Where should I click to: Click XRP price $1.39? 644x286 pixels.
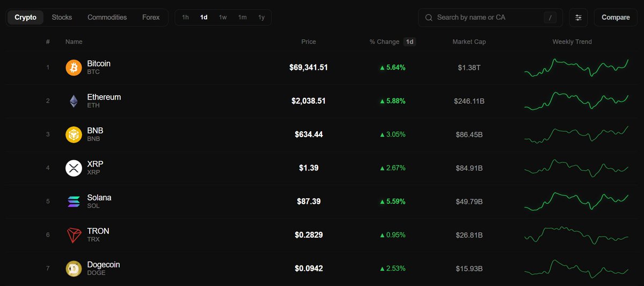[x=309, y=168]
